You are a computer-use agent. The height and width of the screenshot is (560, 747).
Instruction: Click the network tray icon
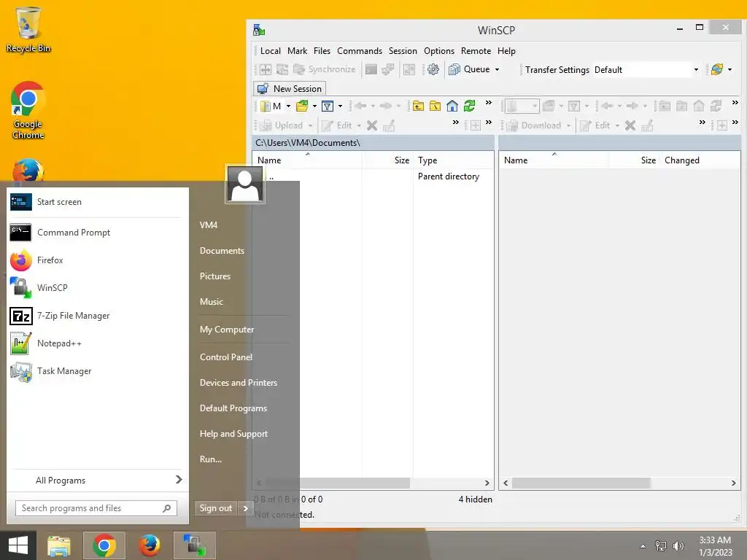pyautogui.click(x=661, y=546)
